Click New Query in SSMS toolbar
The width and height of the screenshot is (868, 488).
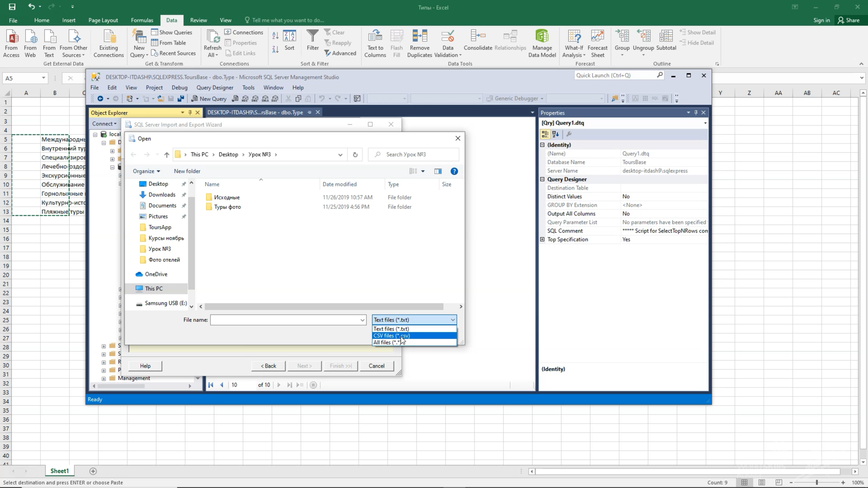tap(209, 99)
